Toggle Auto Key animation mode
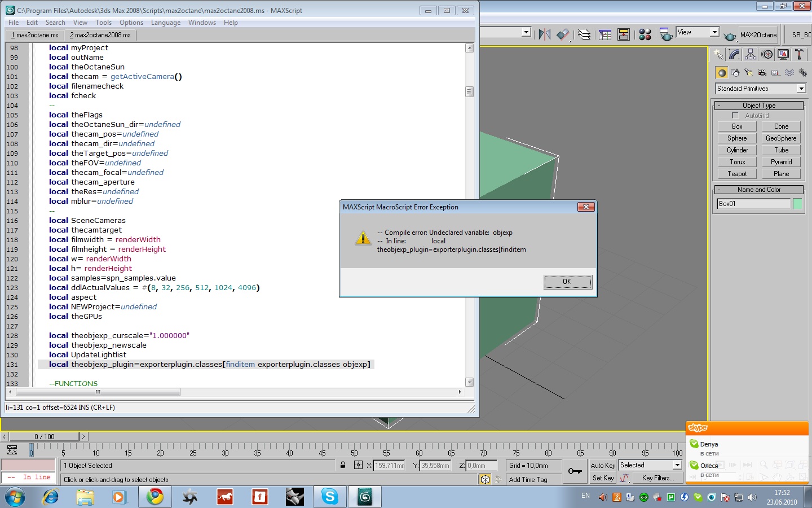Screen dimensions: 812x508 coord(603,466)
